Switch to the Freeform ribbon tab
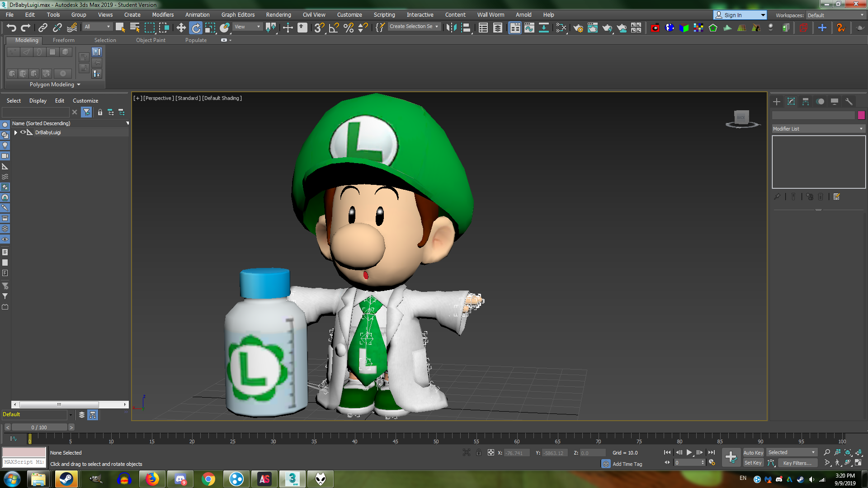The width and height of the screenshot is (868, 488). click(63, 40)
